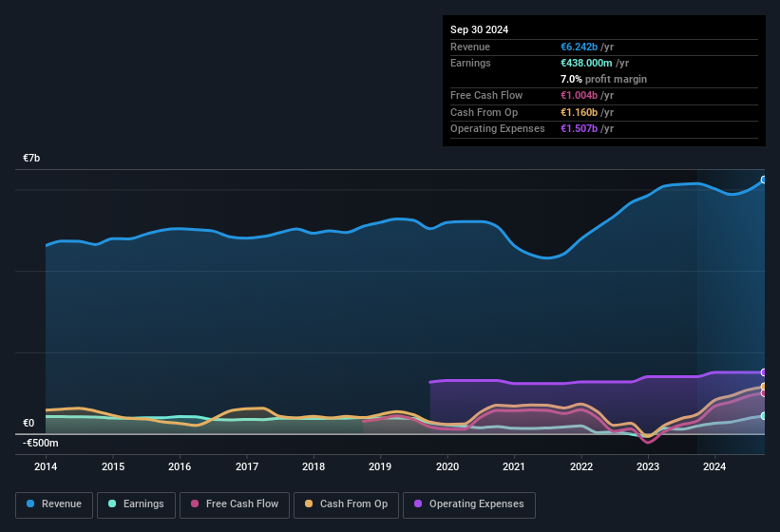Click the 2021 x-axis year label
Image resolution: width=780 pixels, height=532 pixels.
(514, 466)
